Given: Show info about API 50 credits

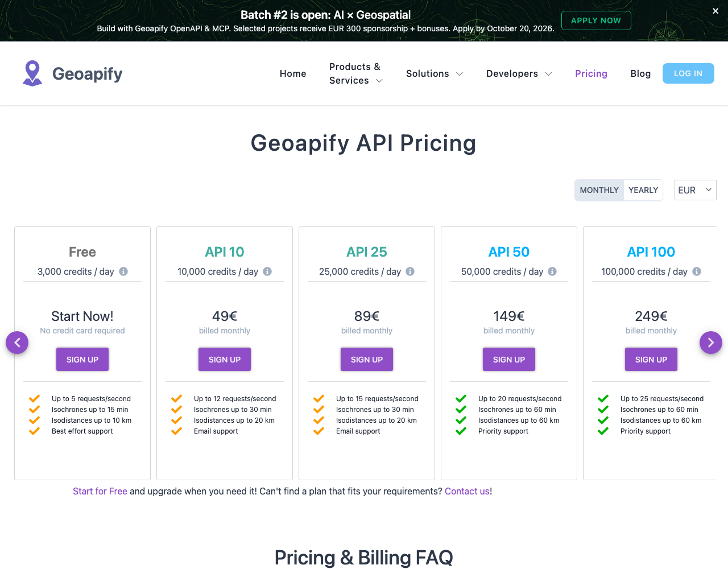Looking at the screenshot, I should pyautogui.click(x=552, y=271).
